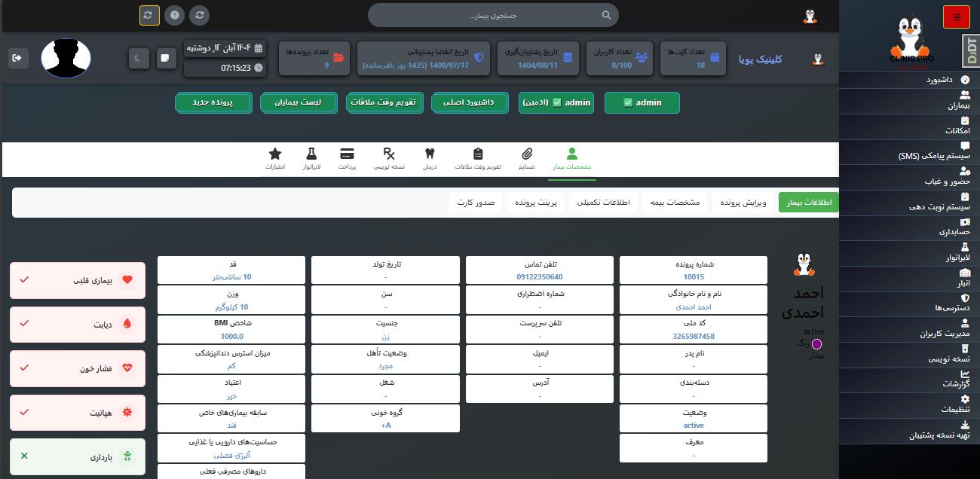
Task: Select the اطلاعات تکمیلی sub-tab
Action: [x=603, y=203]
